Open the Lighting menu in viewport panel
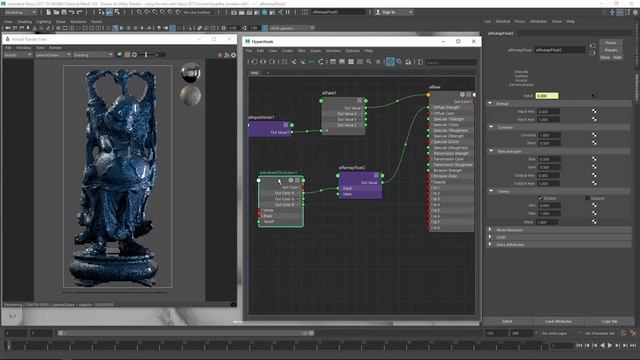This screenshot has height=360, width=640. [44, 22]
